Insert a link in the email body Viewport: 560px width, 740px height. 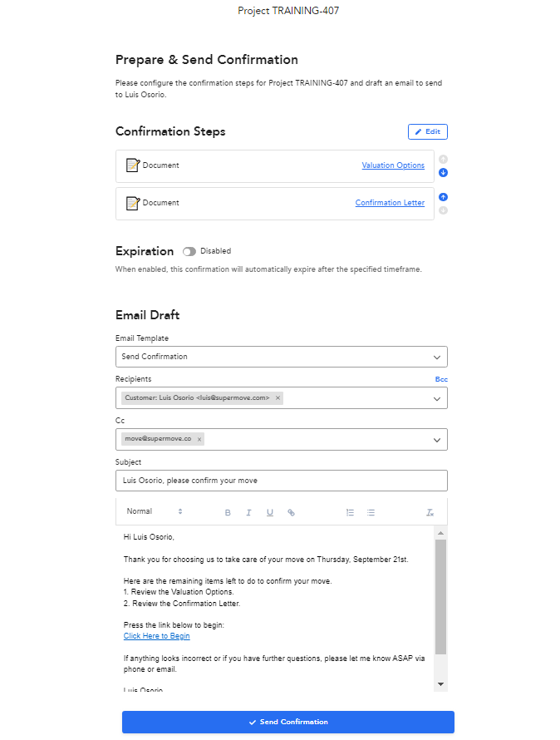pyautogui.click(x=291, y=512)
